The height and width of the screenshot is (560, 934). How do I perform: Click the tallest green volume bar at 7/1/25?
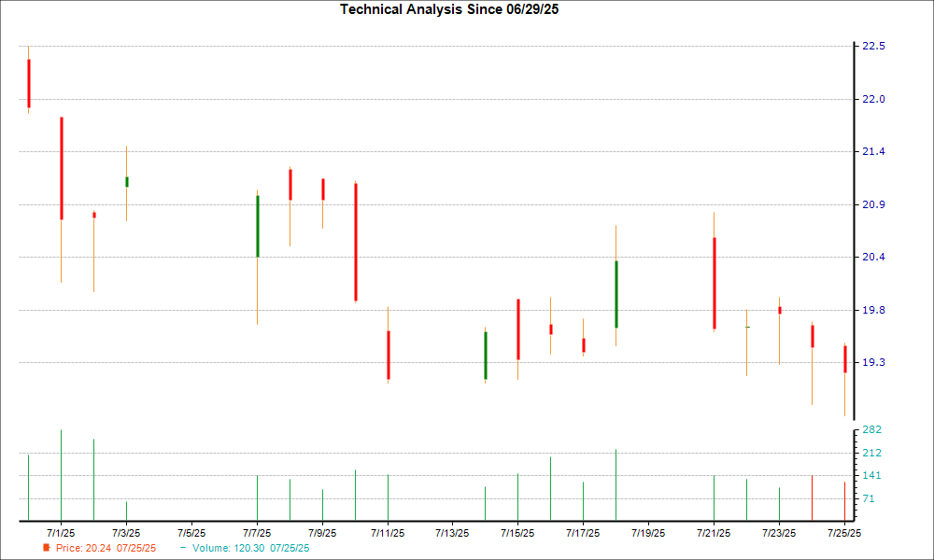click(x=61, y=476)
